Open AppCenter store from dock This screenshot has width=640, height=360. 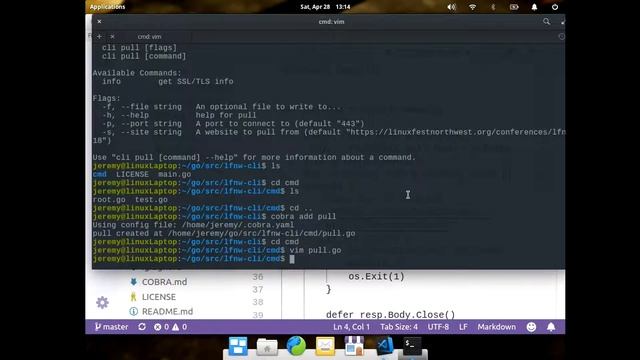[354, 346]
